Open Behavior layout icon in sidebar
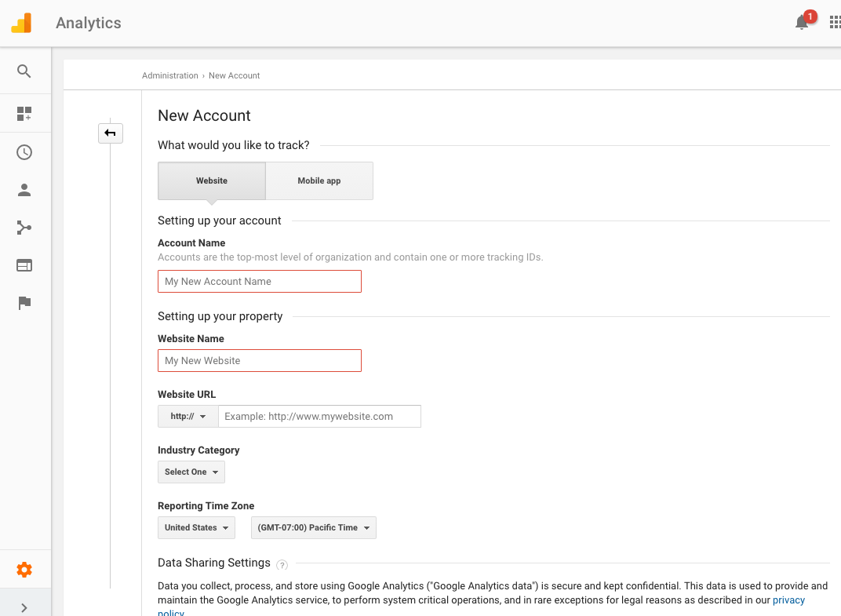Viewport: 841px width, 616px height. [x=24, y=265]
